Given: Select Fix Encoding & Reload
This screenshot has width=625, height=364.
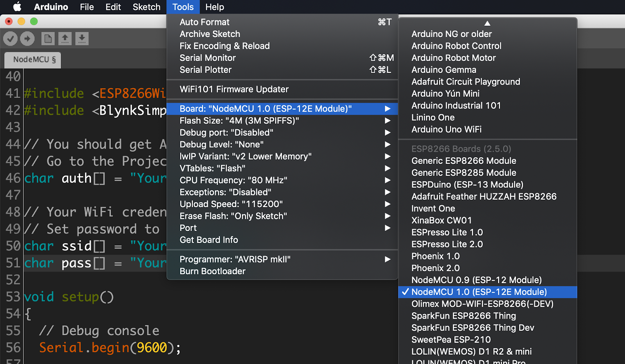Looking at the screenshot, I should click(x=282, y=46).
